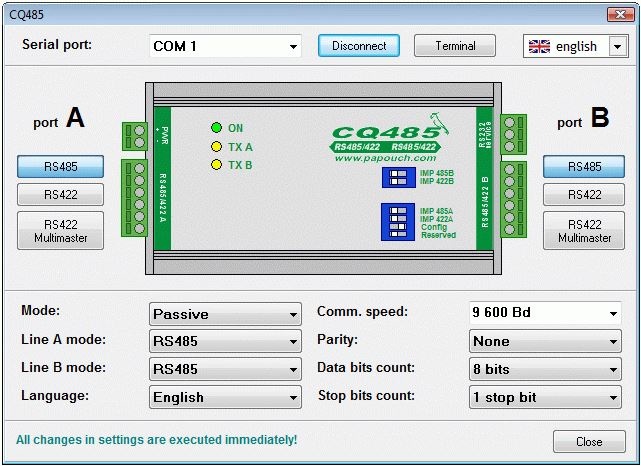Viewport: 641px width, 466px height.
Task: Expand the Line A mode dropdown
Action: pyautogui.click(x=225, y=341)
